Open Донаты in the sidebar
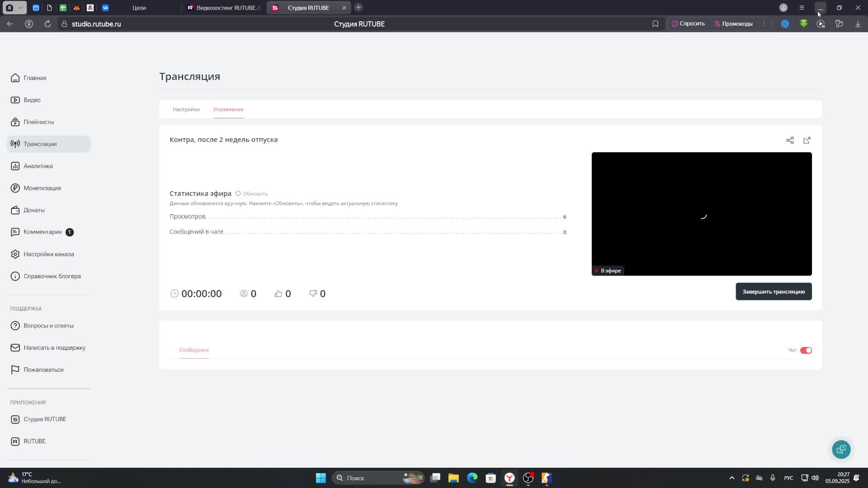The width and height of the screenshot is (868, 488). 34,210
